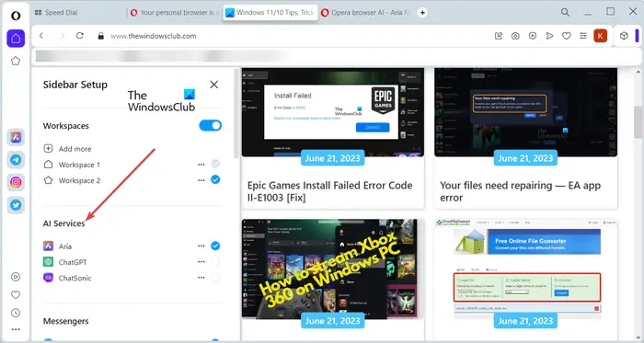Open Easy Setup sliders icon
Screen dimensions: 644x343
(583, 36)
